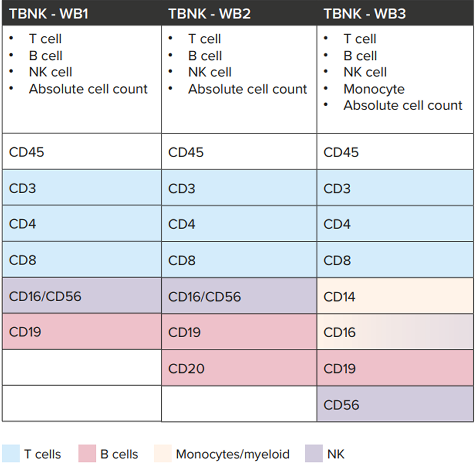Click the T cells light blue legend swatch

coord(11,454)
